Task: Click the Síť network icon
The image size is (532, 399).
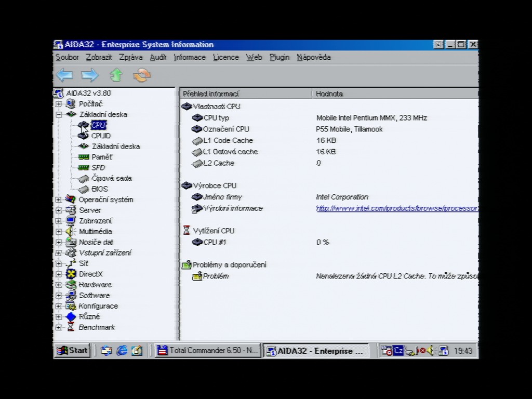Action: pyautogui.click(x=71, y=263)
